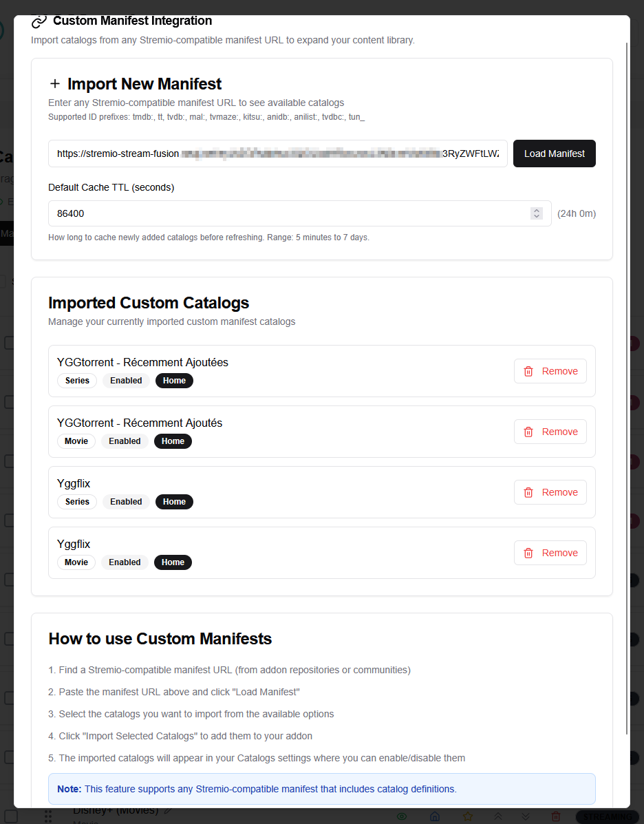Toggle the Enabled badge on YGGtorrent Movie catalog

coord(125,441)
